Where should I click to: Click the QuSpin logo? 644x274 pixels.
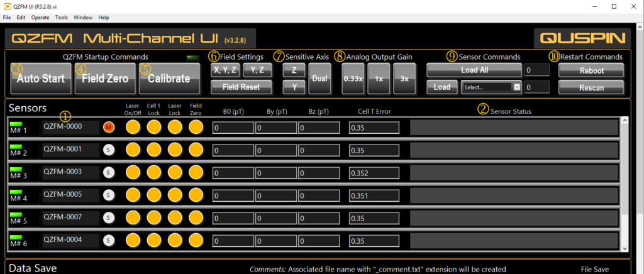pos(582,38)
